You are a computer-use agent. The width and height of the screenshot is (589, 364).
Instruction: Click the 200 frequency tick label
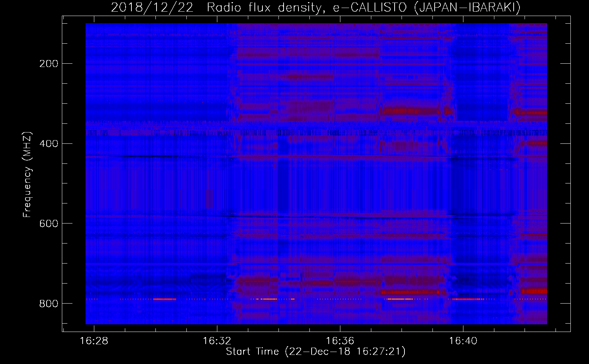[x=49, y=64]
